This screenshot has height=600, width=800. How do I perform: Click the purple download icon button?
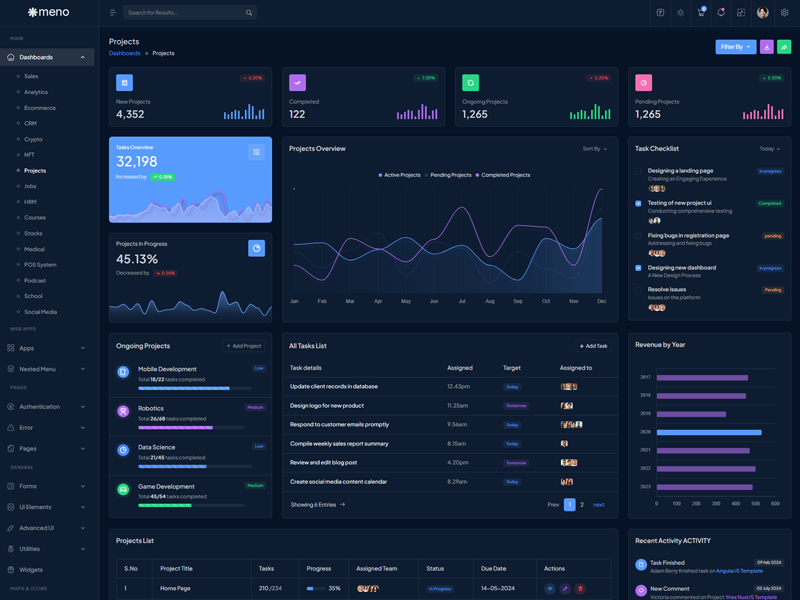coord(767,47)
